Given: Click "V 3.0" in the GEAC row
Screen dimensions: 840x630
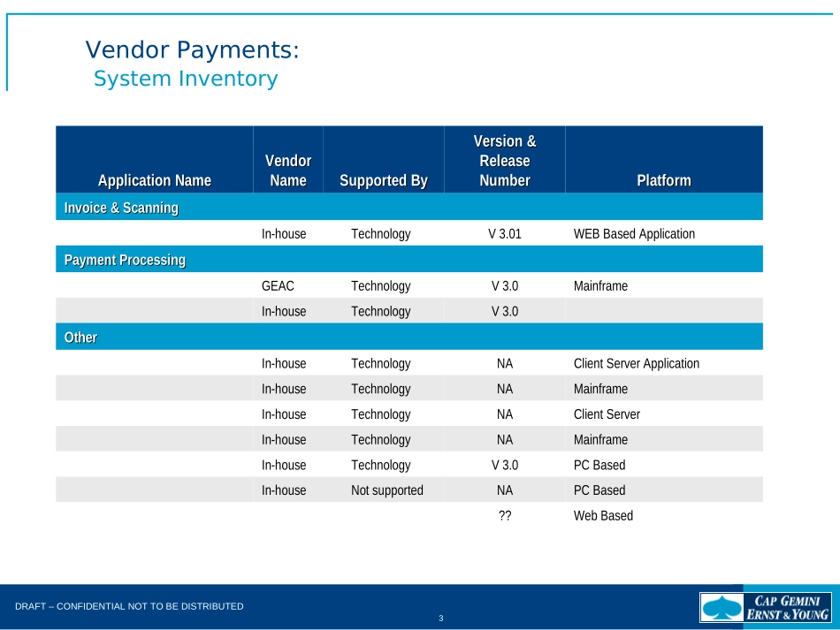Looking at the screenshot, I should [x=505, y=285].
